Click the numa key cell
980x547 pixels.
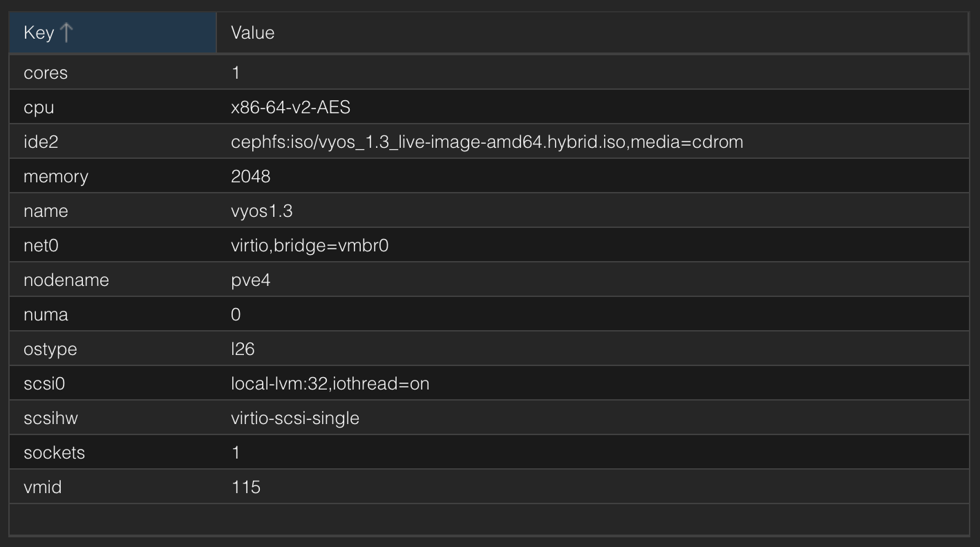46,314
